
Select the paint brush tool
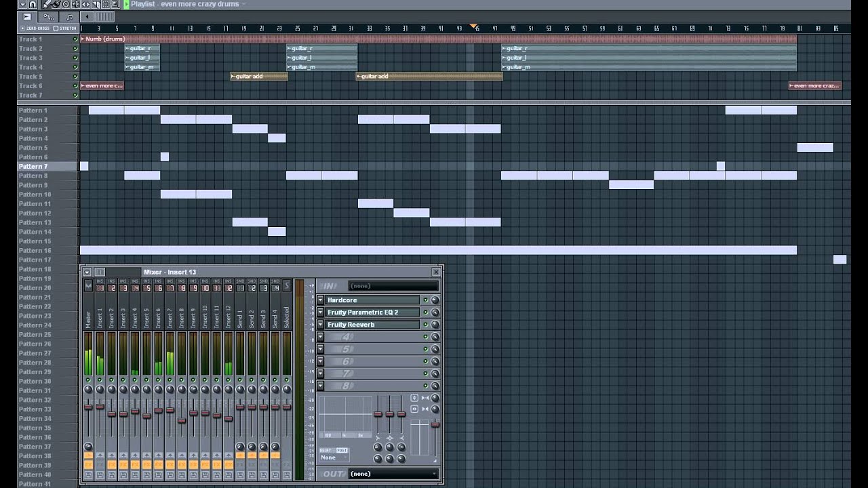[x=56, y=4]
